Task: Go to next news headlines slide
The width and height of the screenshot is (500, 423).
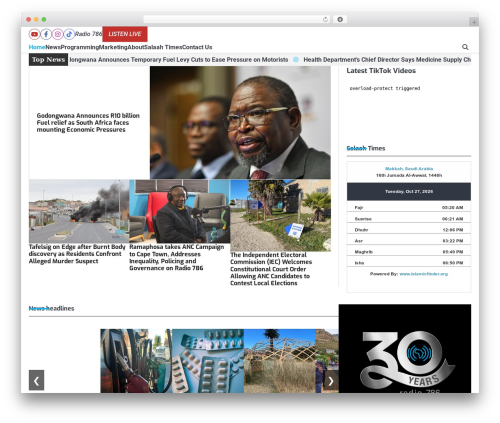Action: click(x=331, y=381)
